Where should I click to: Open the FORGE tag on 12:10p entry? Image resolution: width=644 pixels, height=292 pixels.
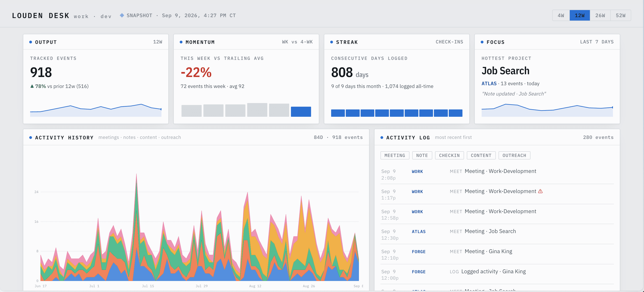coord(419,252)
